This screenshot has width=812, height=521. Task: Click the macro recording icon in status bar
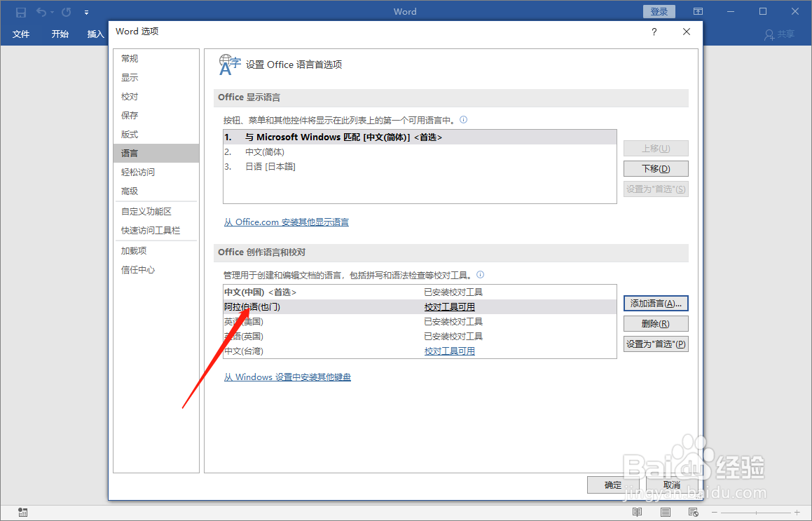[x=23, y=513]
